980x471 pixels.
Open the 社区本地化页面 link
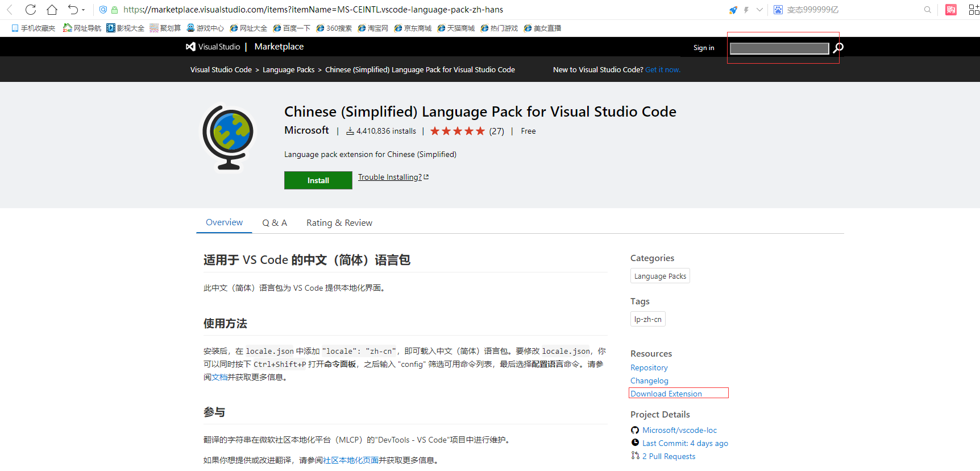pos(351,460)
